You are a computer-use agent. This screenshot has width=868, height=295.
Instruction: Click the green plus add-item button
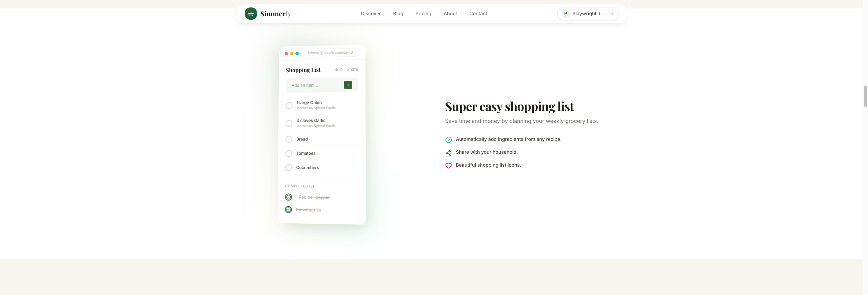pyautogui.click(x=348, y=85)
